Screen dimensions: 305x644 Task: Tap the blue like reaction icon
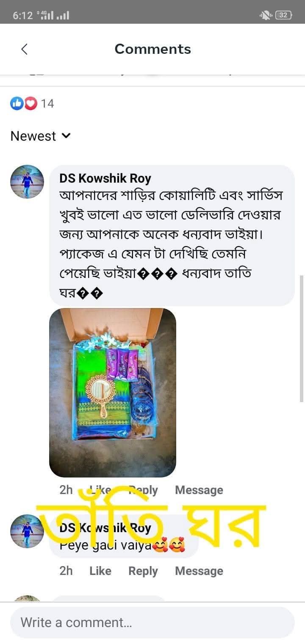tap(17, 103)
